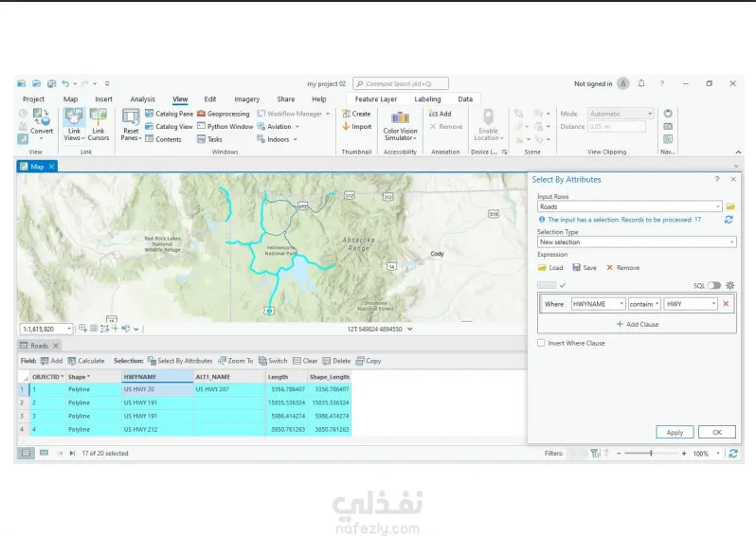
Task: Remove the expression
Action: (x=623, y=267)
